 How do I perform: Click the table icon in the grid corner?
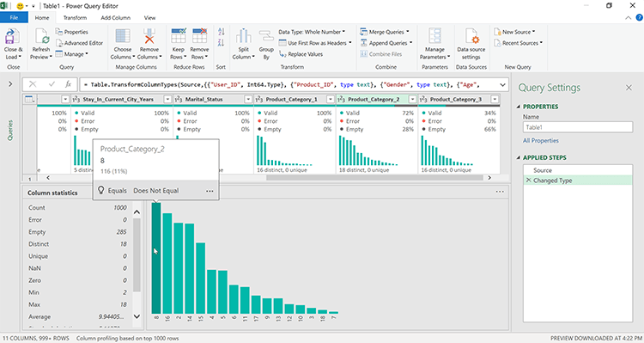(x=29, y=99)
